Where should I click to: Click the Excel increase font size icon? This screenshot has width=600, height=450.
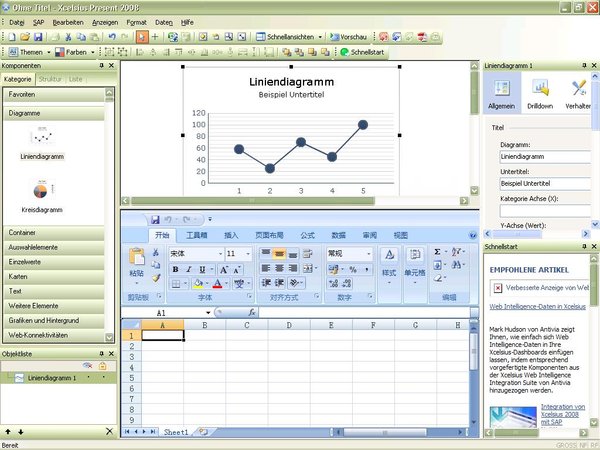click(x=224, y=269)
